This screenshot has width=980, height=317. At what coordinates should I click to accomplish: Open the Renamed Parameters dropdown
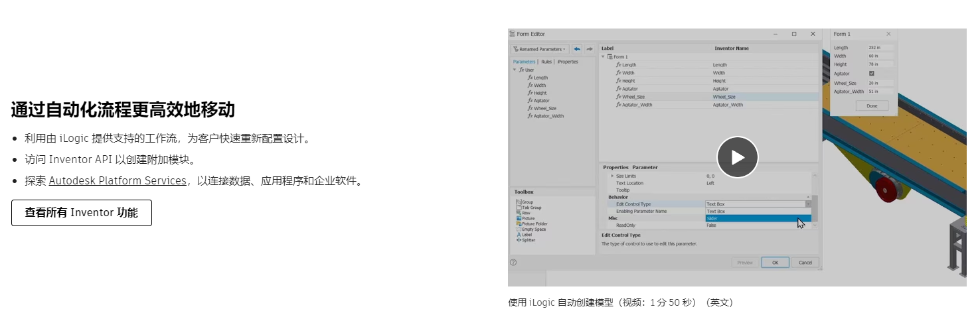click(540, 49)
